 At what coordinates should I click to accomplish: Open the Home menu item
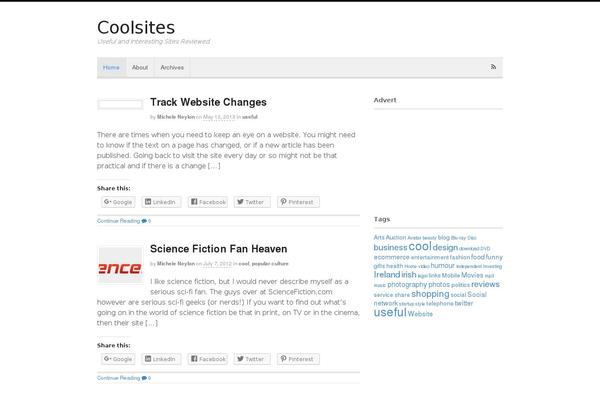pos(111,67)
